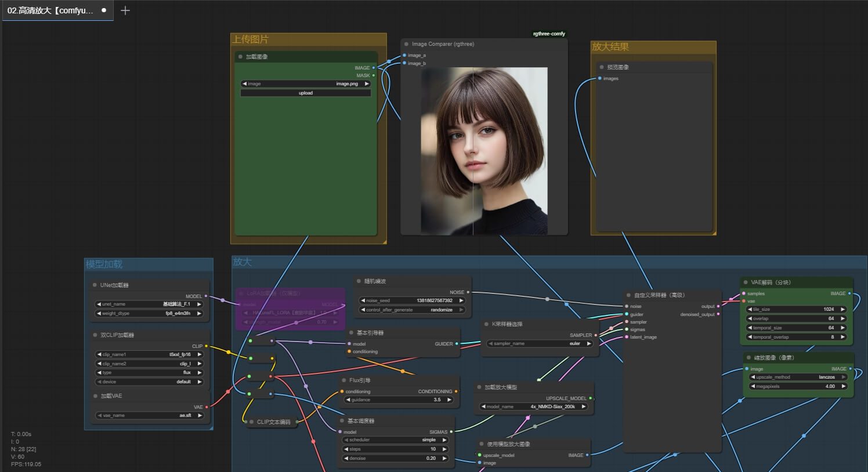
Task: Increase temporal_size with its right arrow
Action: click(x=843, y=328)
